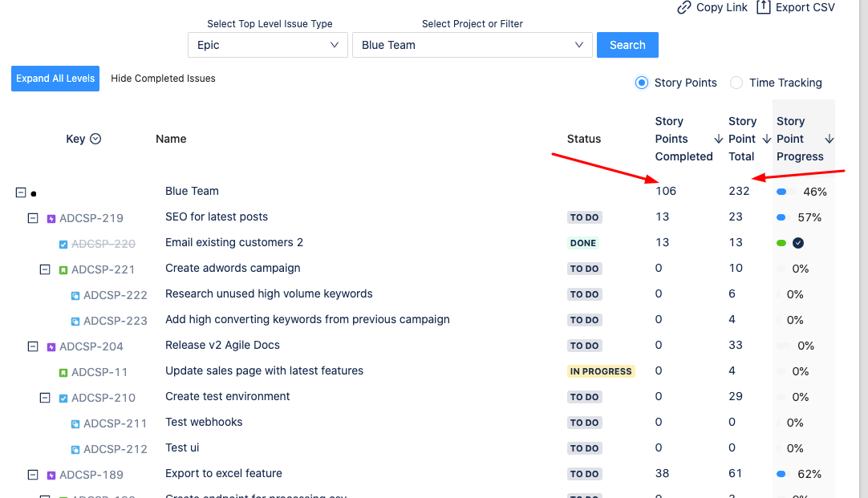Screen dimensions: 868x498
Task: Enable Hide Completed Issues
Action: click(x=163, y=79)
